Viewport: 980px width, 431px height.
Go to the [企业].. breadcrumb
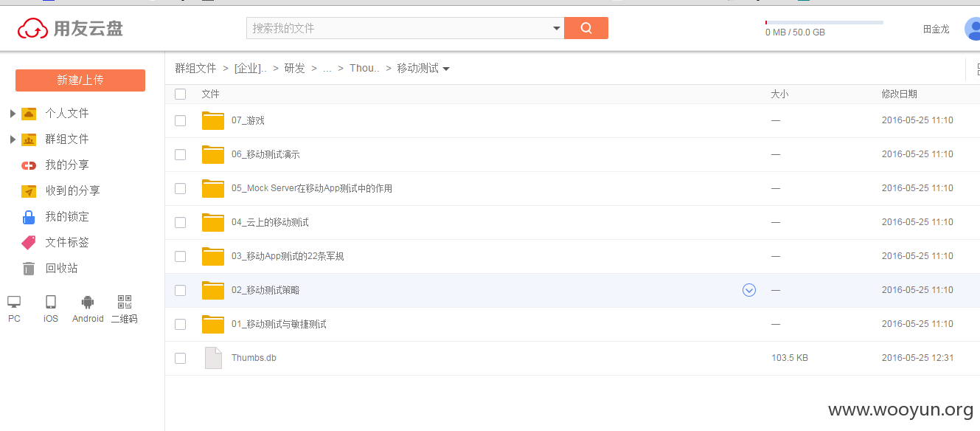[x=251, y=68]
